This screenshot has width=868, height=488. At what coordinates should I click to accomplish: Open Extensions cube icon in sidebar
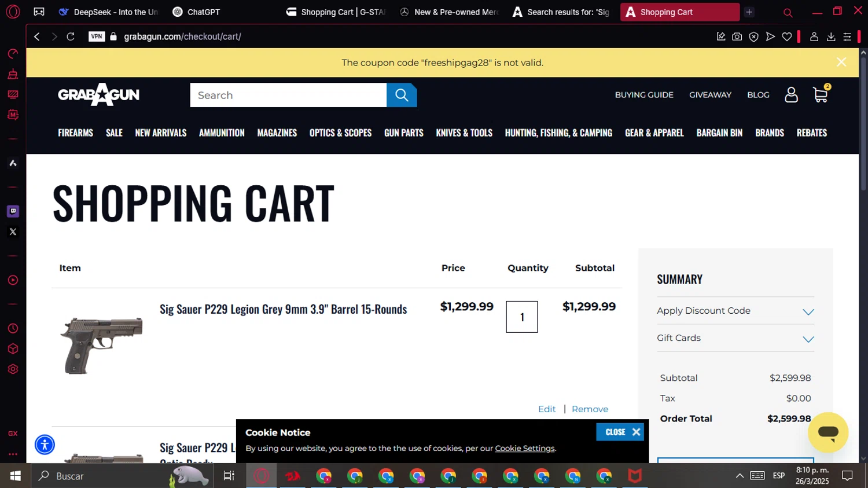pyautogui.click(x=13, y=349)
